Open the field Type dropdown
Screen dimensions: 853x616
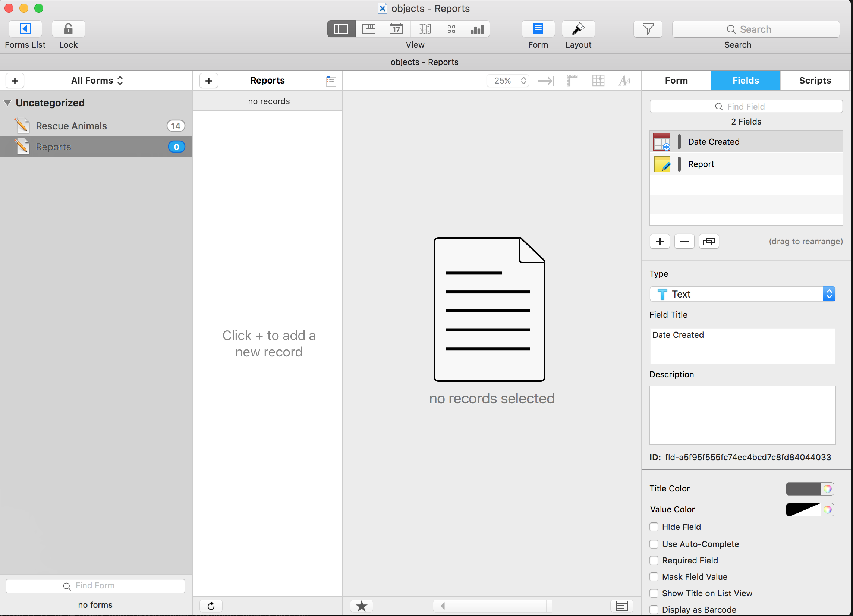[x=742, y=294]
